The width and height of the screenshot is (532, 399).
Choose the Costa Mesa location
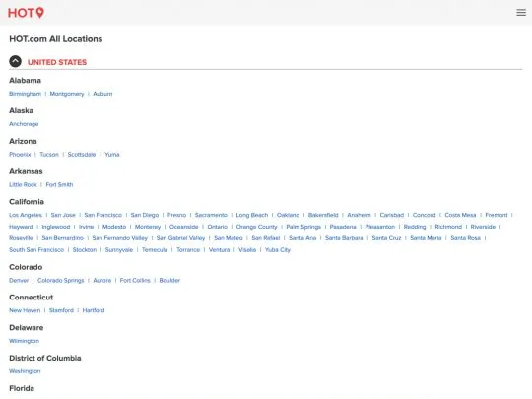click(460, 215)
